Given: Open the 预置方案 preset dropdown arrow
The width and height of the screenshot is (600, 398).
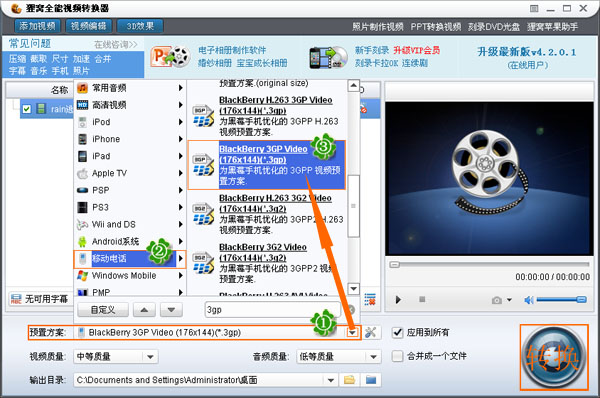Looking at the screenshot, I should click(353, 333).
